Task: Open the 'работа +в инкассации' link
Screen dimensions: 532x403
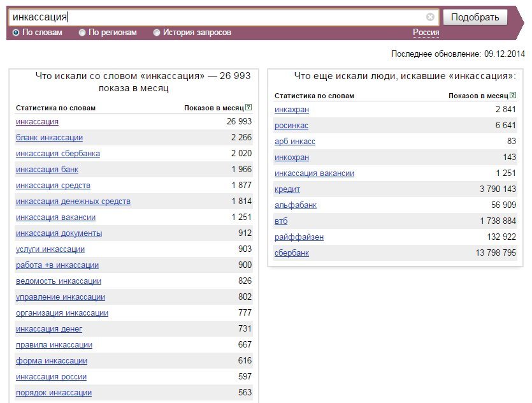Action: (57, 265)
